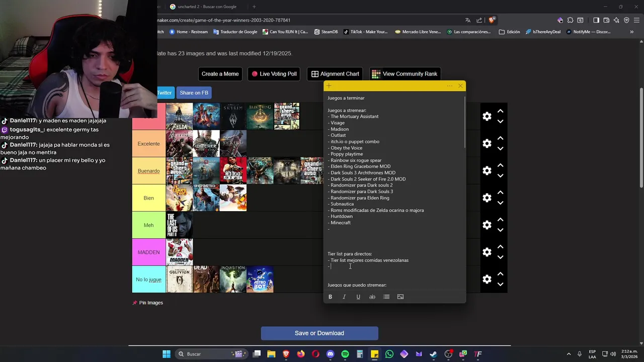
Task: Click the translate page icon in address bar
Action: tap(468, 20)
